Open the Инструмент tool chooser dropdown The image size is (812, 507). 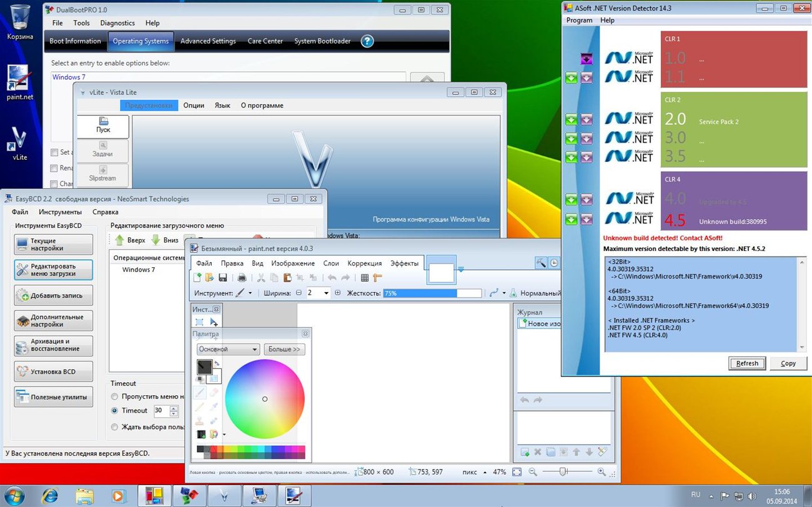point(250,293)
